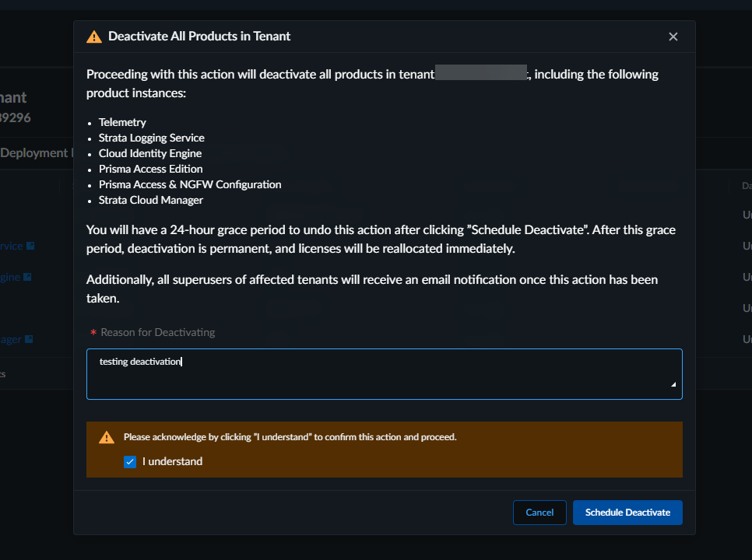Focus the Reason for Deactivating text box
Image resolution: width=752 pixels, height=560 pixels.
tap(384, 374)
